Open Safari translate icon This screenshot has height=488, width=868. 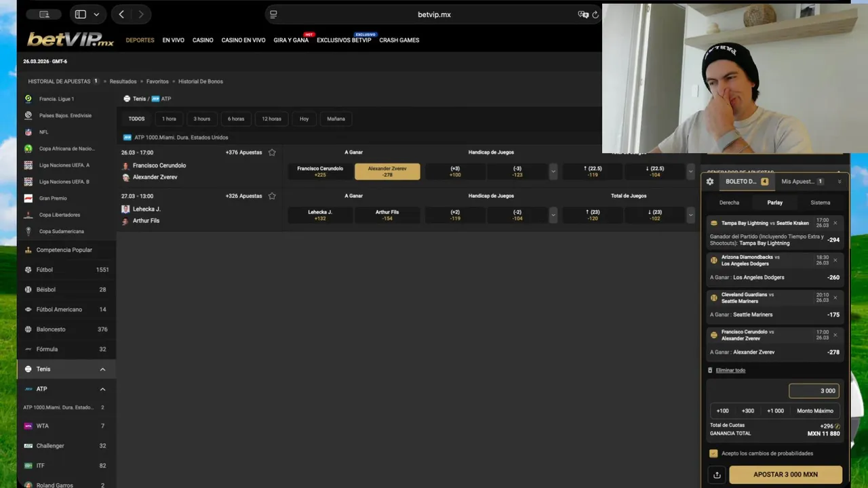tap(583, 14)
